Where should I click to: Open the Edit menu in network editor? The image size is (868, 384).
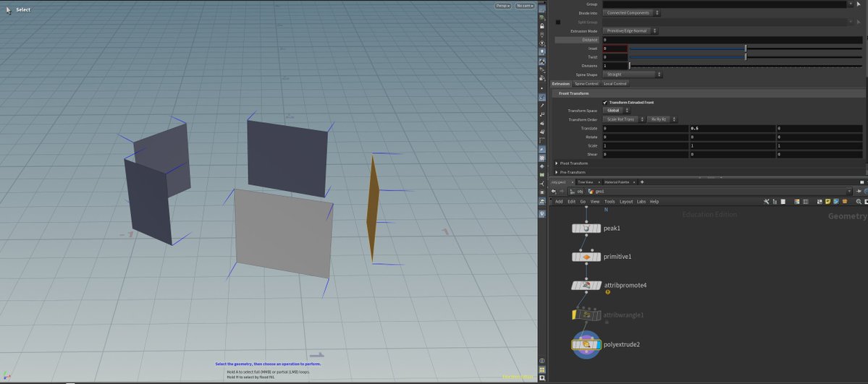tap(571, 202)
